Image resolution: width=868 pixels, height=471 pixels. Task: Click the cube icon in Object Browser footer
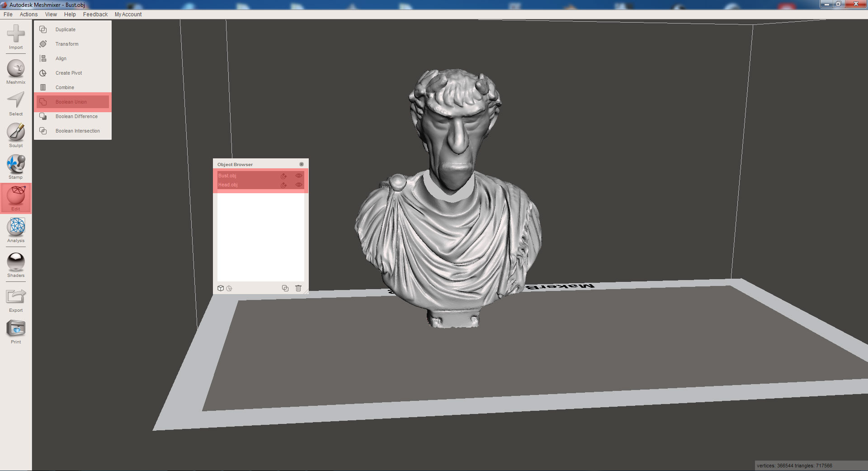[x=221, y=288]
